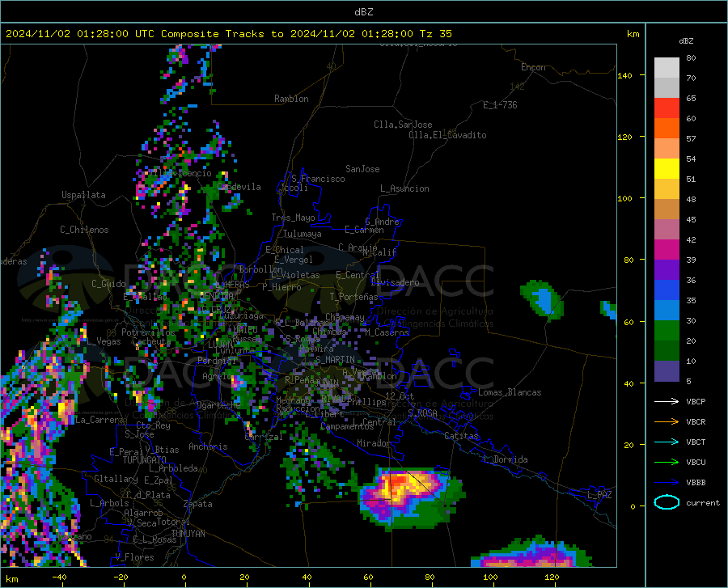Pick the slate 5-10 dBZ color band
Image resolution: width=728 pixels, height=588 pixels.
667,371
